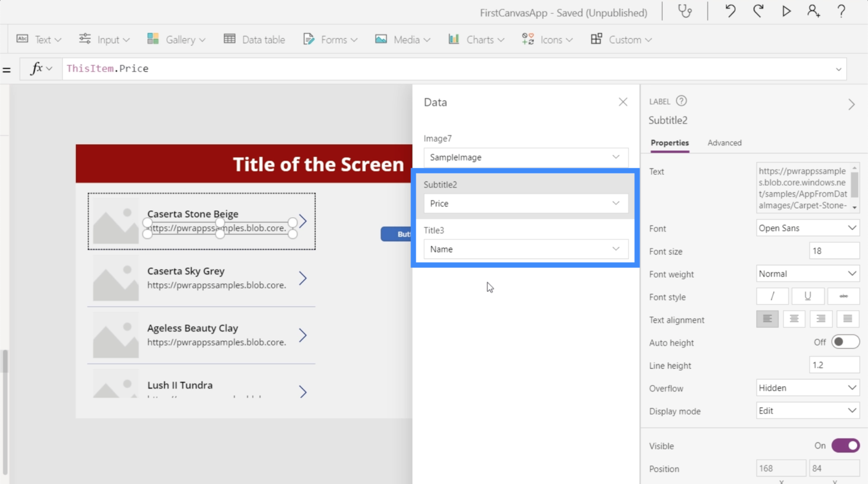
Task: Set text alignment to left
Action: click(x=767, y=319)
